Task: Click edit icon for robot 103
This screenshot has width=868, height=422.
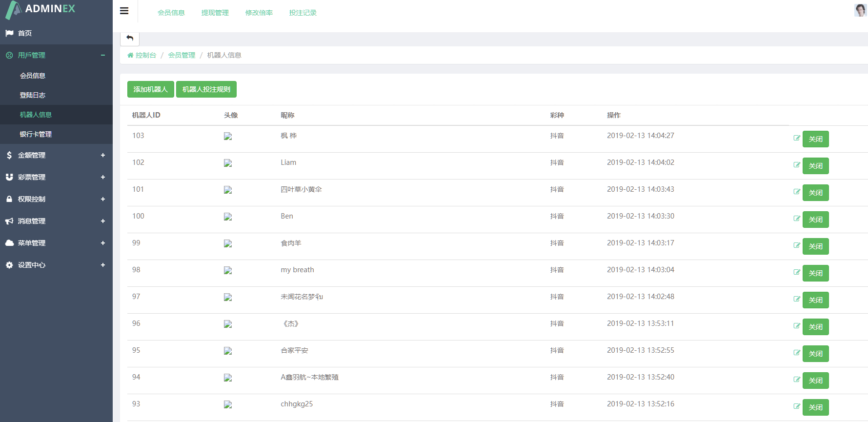Action: pyautogui.click(x=796, y=138)
